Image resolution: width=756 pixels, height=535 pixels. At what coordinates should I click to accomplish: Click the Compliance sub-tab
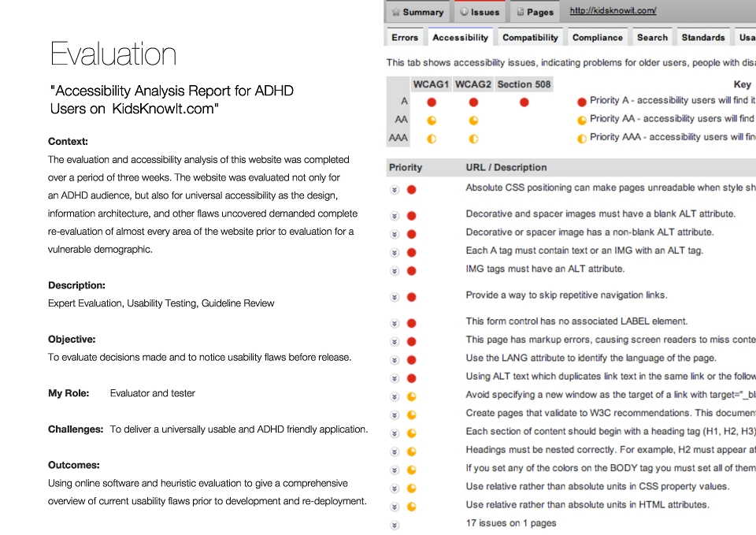click(598, 38)
